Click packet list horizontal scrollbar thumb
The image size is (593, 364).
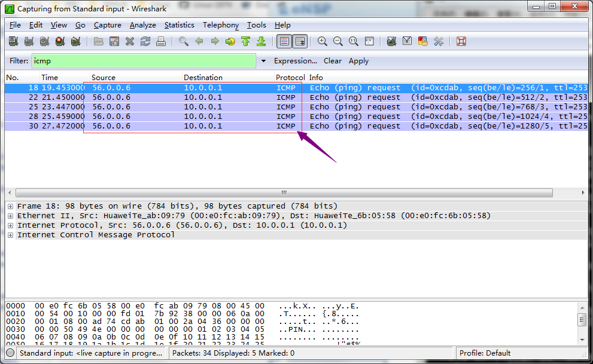pyautogui.click(x=284, y=192)
